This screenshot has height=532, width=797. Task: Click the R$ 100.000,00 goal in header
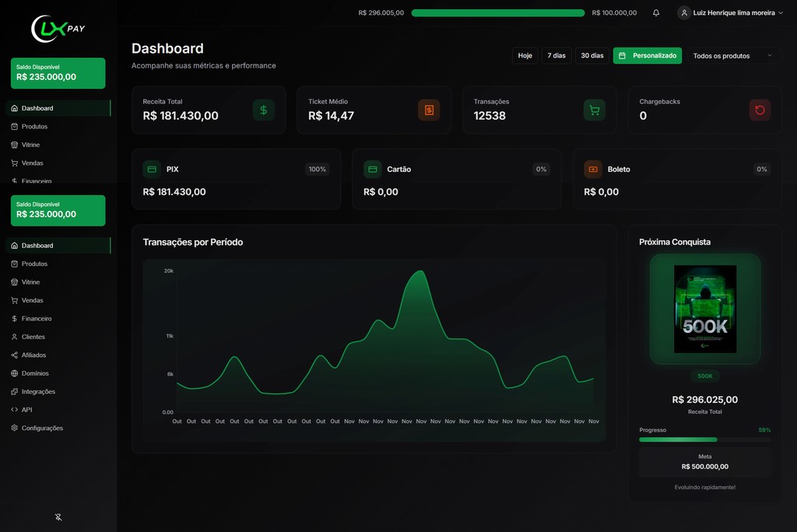tap(614, 12)
